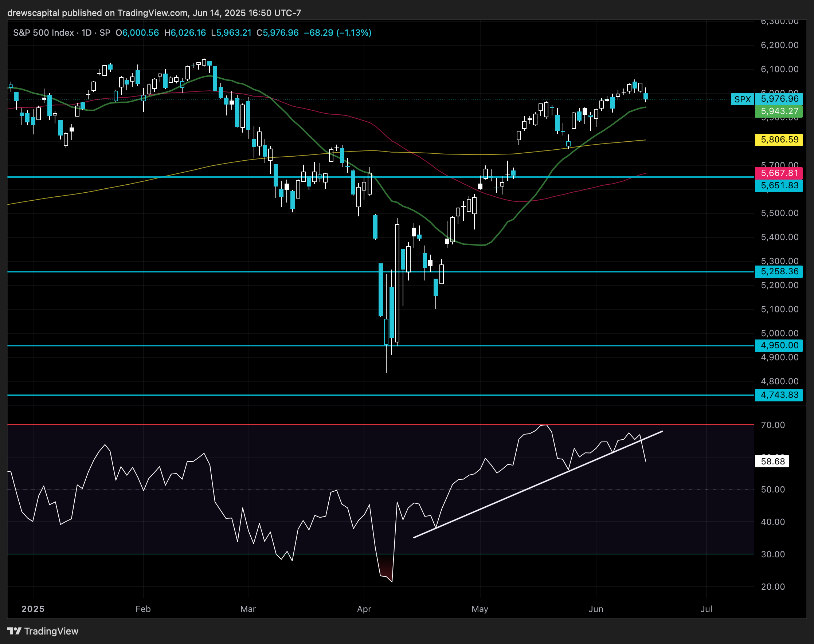
Task: Click the SPX symbol tag on price axis
Action: click(742, 99)
